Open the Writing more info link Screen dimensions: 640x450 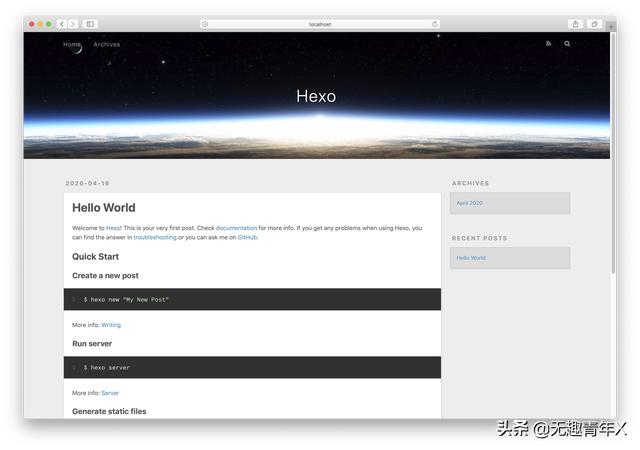tap(111, 325)
